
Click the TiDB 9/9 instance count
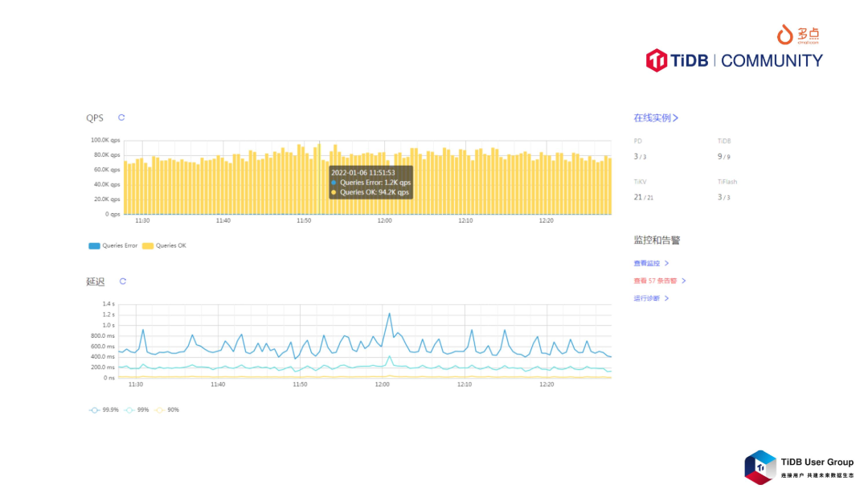pos(724,157)
